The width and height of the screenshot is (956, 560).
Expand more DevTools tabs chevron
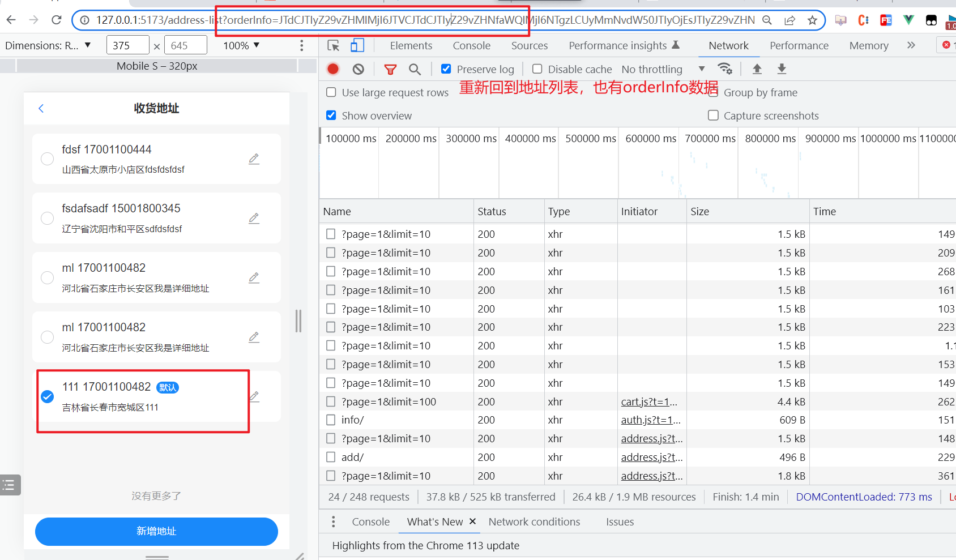(911, 45)
